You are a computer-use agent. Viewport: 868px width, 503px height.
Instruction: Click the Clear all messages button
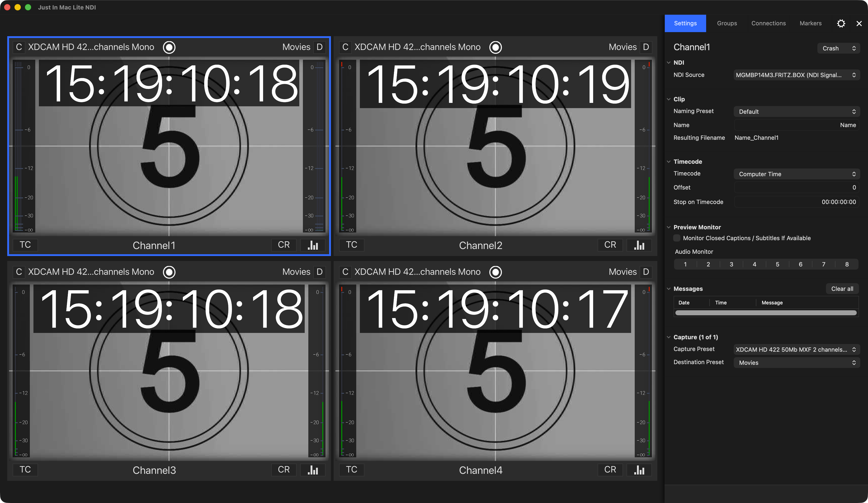842,289
